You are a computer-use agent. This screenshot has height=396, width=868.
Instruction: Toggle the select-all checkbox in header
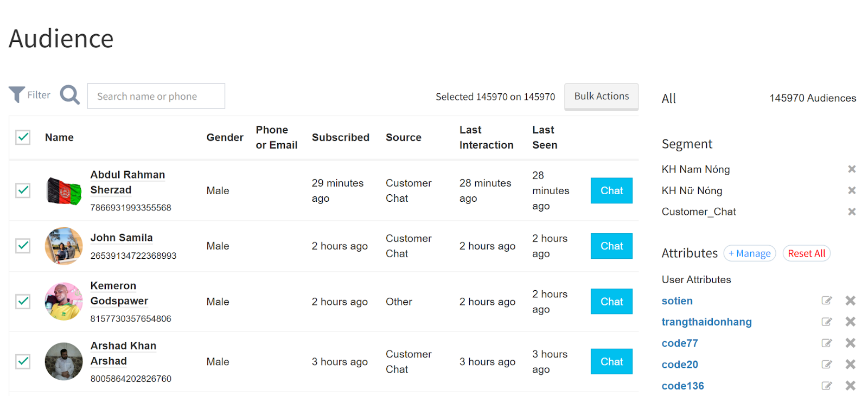tap(23, 137)
